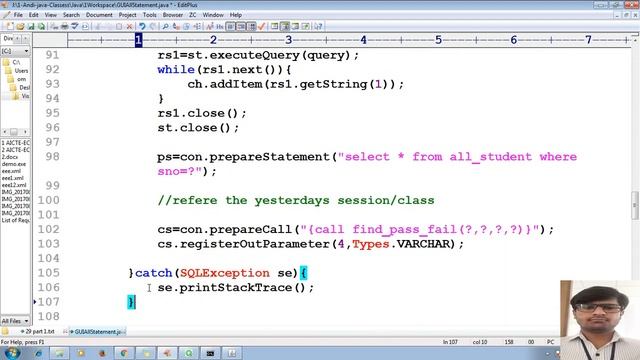Open the command prompt taskbar icon
The width and height of the screenshot is (640, 360).
click(210, 353)
